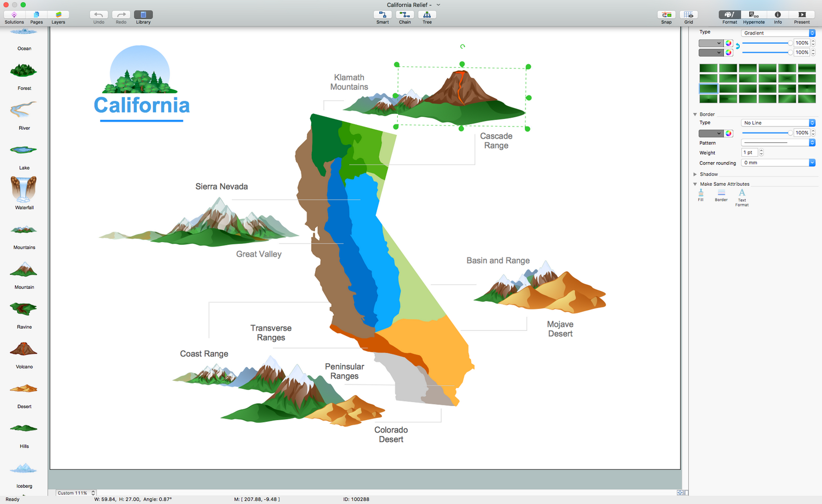Click Make Same Text Format button
The image size is (822, 504).
pyautogui.click(x=742, y=198)
